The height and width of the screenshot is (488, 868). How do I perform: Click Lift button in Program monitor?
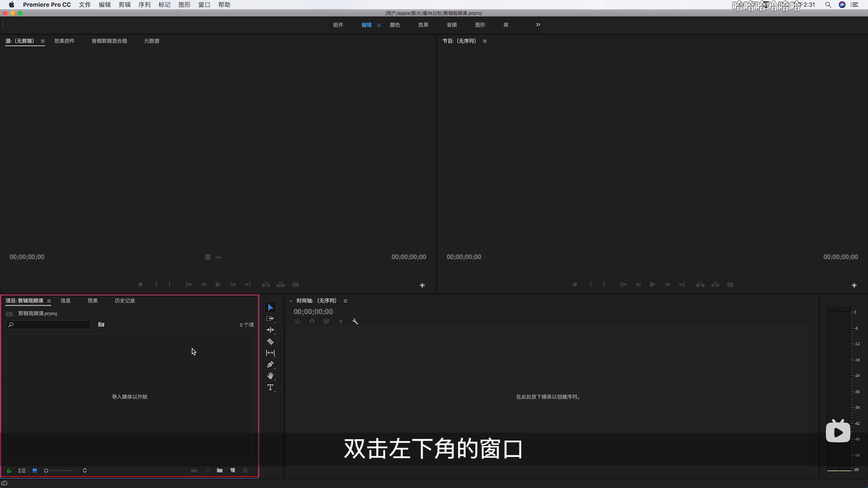point(700,285)
